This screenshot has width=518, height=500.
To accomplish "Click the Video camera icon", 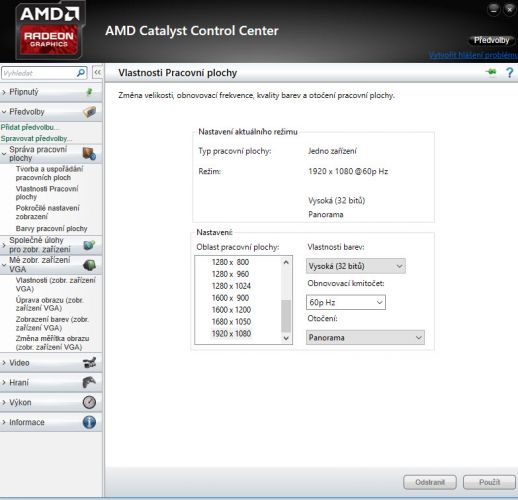I will [89, 363].
